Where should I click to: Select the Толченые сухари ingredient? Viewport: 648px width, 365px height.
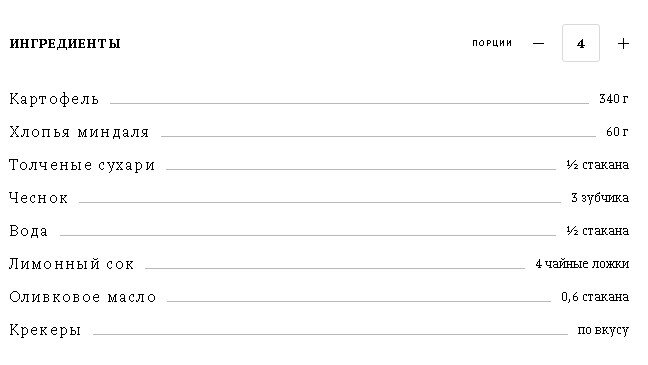coord(82,165)
